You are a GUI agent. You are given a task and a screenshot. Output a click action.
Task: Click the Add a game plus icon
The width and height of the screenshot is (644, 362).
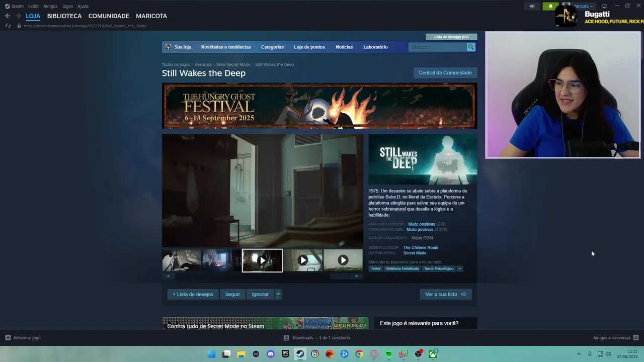coord(8,338)
